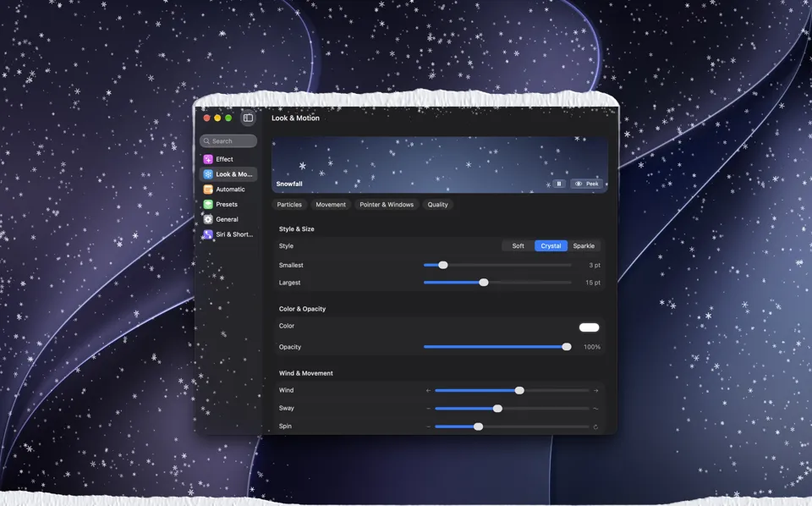Click the green zoom window button
812x506 pixels.
pyautogui.click(x=228, y=118)
